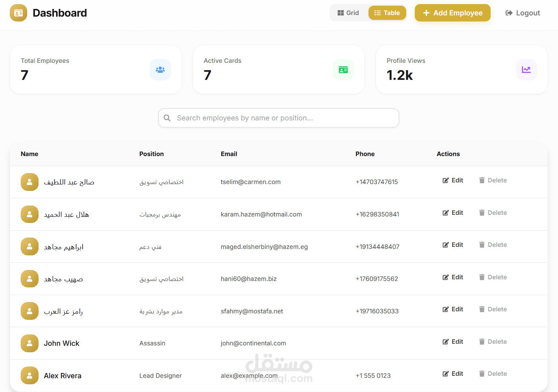Edit the maged.elsherbiny@hazem.eg employee

click(453, 245)
